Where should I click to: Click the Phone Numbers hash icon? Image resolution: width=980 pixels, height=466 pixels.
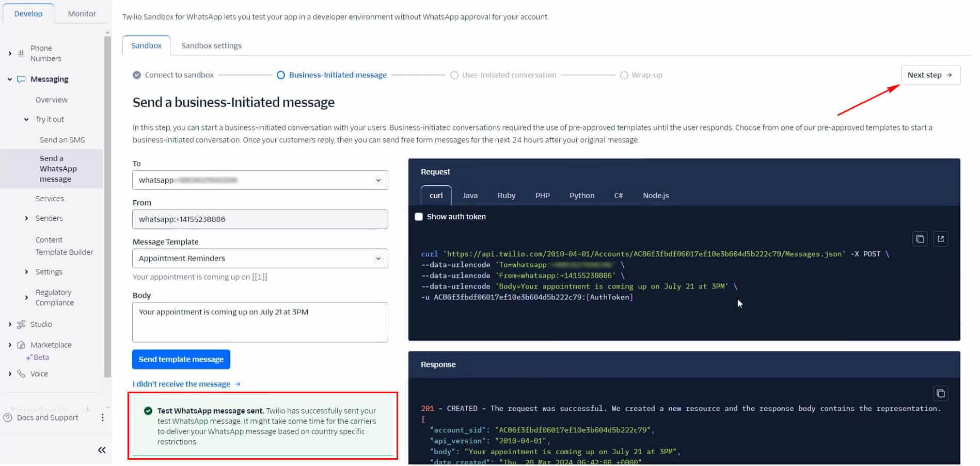click(21, 53)
